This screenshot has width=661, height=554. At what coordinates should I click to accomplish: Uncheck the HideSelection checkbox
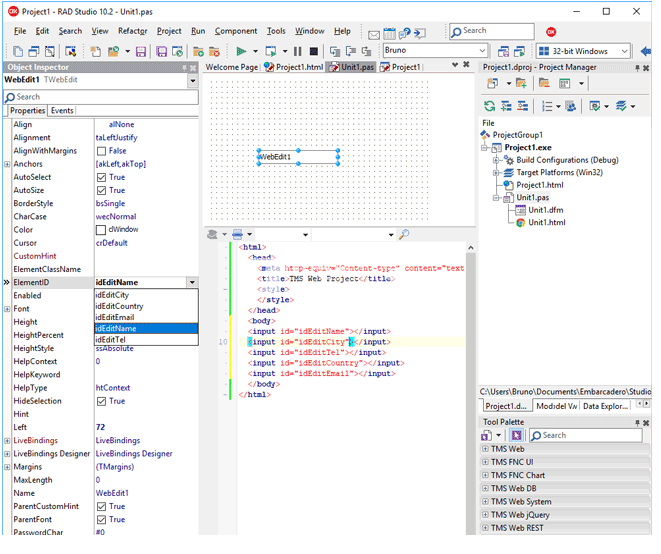(101, 401)
